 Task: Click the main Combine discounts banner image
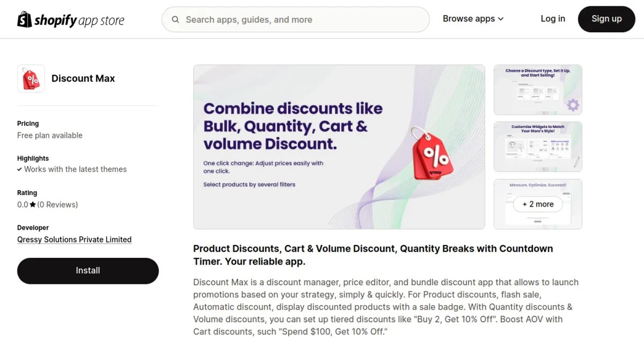point(339,147)
